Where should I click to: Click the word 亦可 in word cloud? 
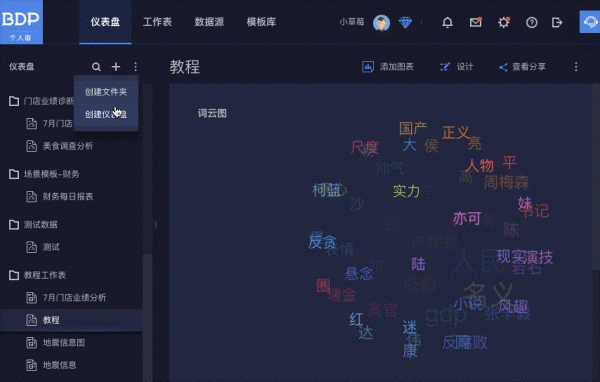coord(467,219)
